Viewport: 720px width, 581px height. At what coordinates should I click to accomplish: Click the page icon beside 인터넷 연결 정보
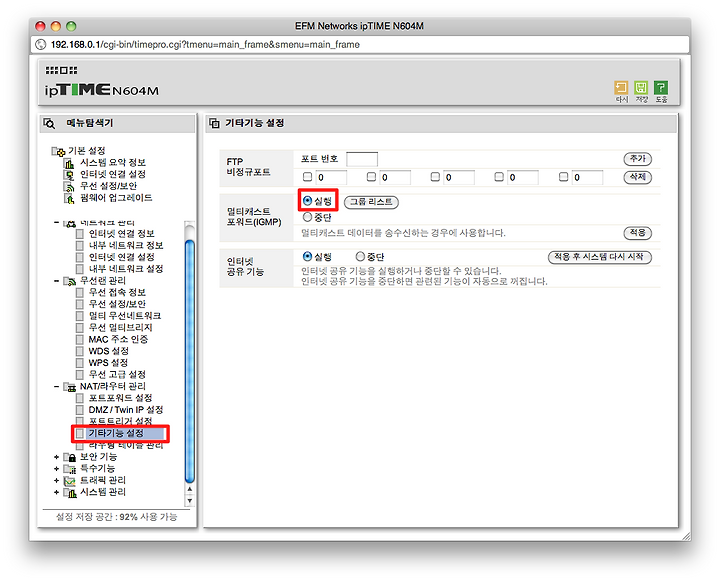click(79, 234)
